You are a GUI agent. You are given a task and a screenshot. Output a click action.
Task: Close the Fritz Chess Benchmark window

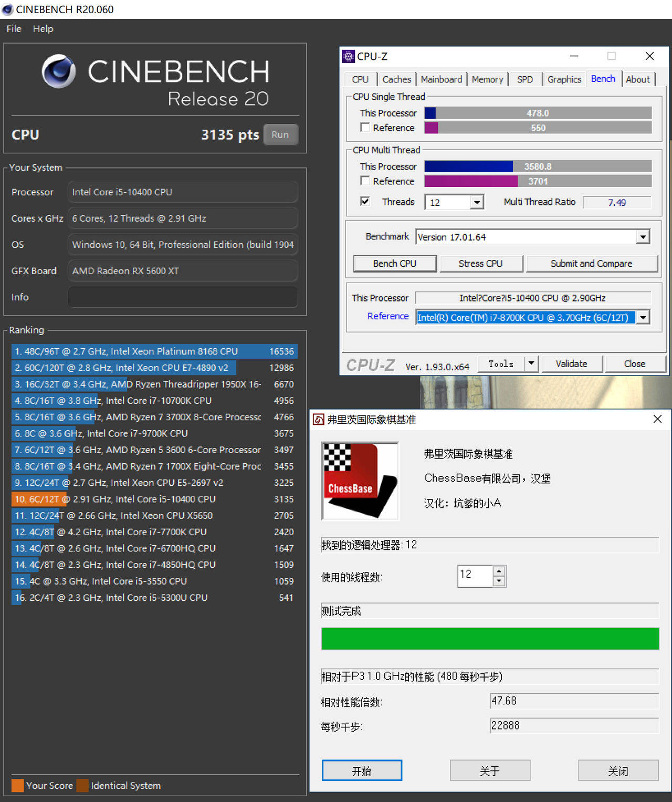click(x=657, y=419)
